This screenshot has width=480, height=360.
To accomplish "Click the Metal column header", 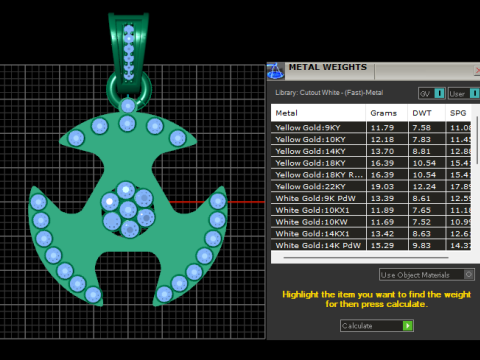I will pos(318,113).
